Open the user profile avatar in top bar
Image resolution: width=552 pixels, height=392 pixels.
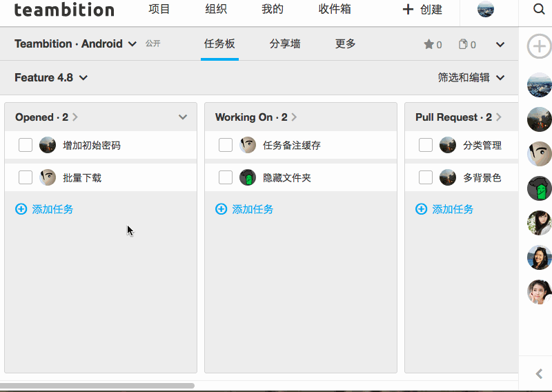coord(486,10)
